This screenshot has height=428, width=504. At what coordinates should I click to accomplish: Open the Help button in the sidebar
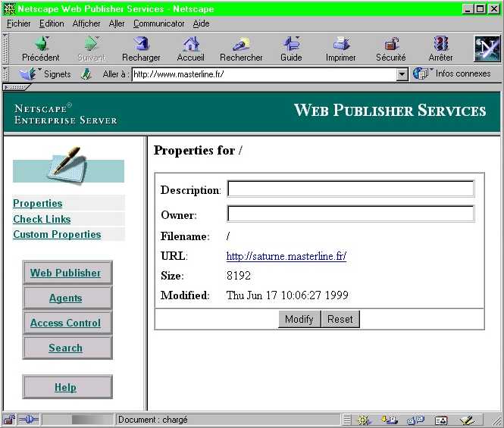coord(67,387)
